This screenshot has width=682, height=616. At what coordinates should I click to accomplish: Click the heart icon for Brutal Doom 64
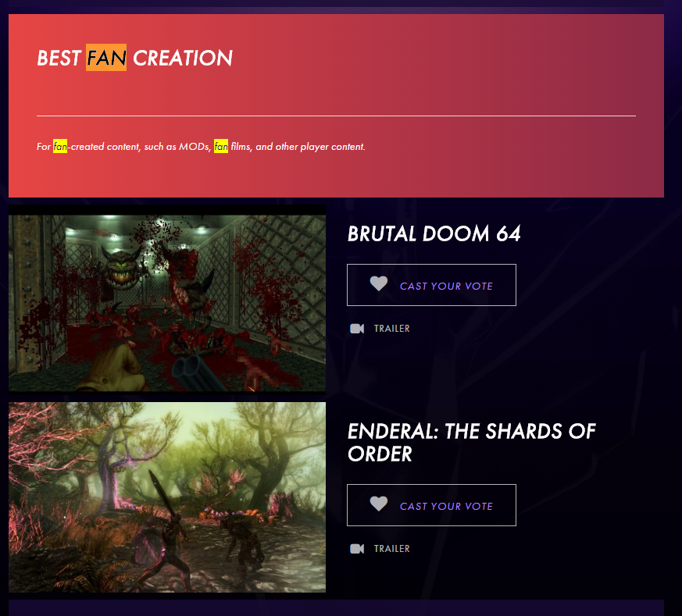[x=378, y=284]
